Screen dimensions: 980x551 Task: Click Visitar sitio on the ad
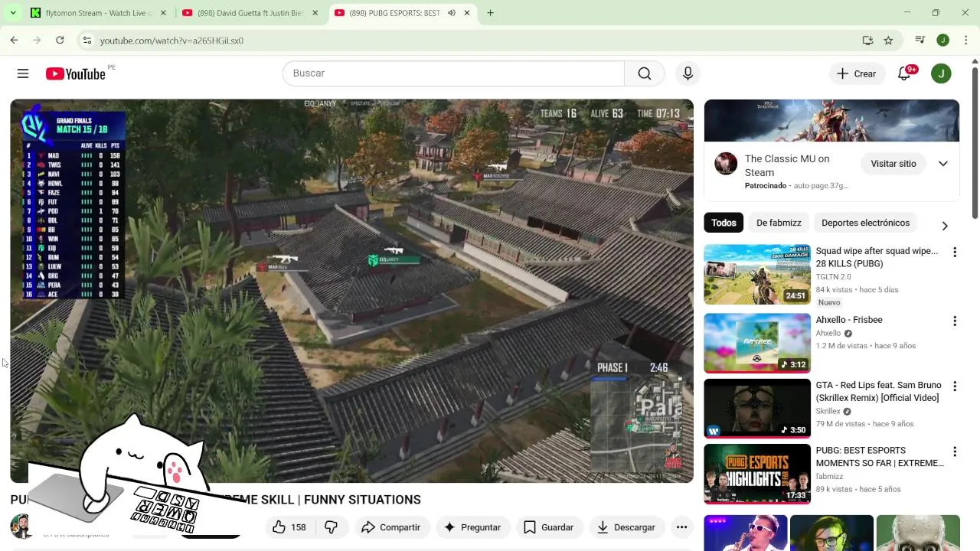tap(893, 164)
